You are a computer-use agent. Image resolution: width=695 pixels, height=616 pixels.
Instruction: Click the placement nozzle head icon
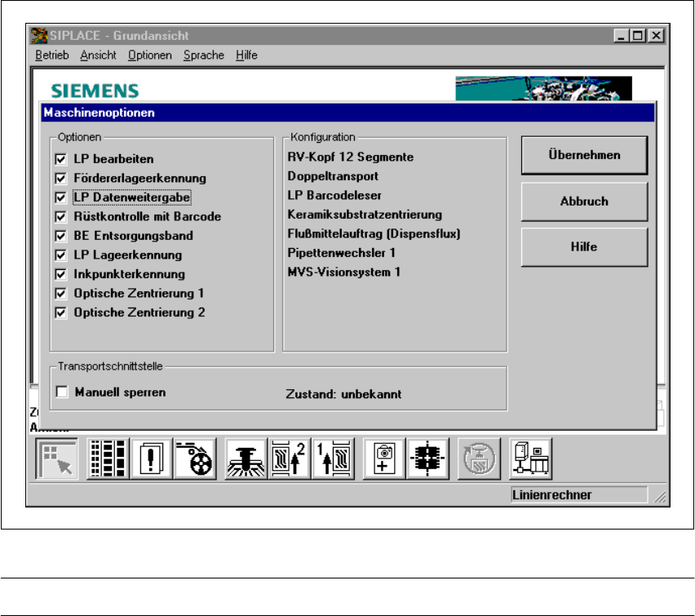[x=246, y=459]
